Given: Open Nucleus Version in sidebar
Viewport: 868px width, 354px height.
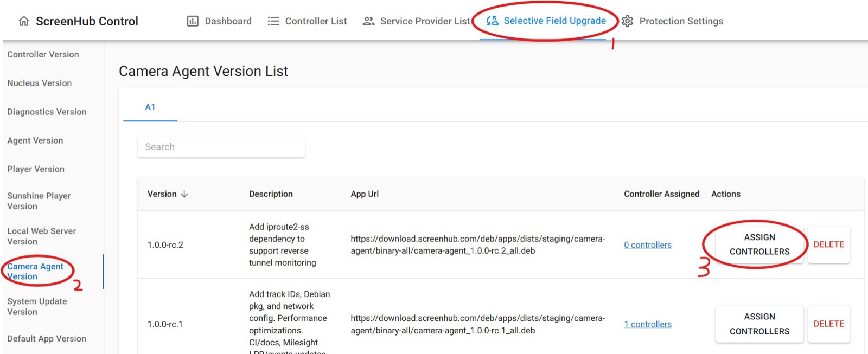Looking at the screenshot, I should pyautogui.click(x=40, y=83).
